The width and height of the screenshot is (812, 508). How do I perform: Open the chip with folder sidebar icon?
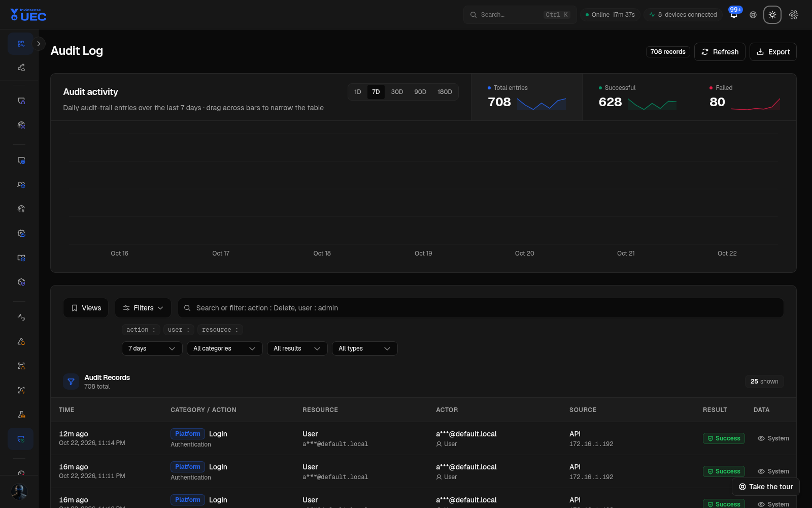(21, 233)
